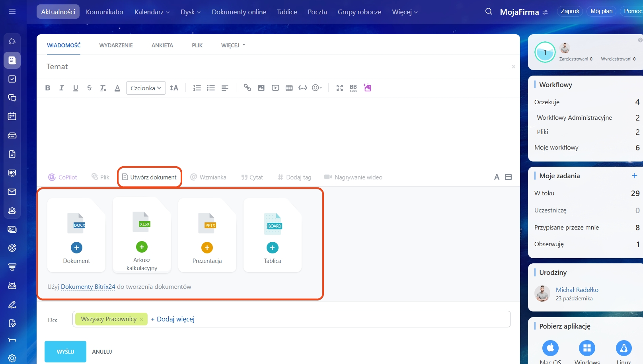Toggle strikethrough formatting

pos(89,88)
